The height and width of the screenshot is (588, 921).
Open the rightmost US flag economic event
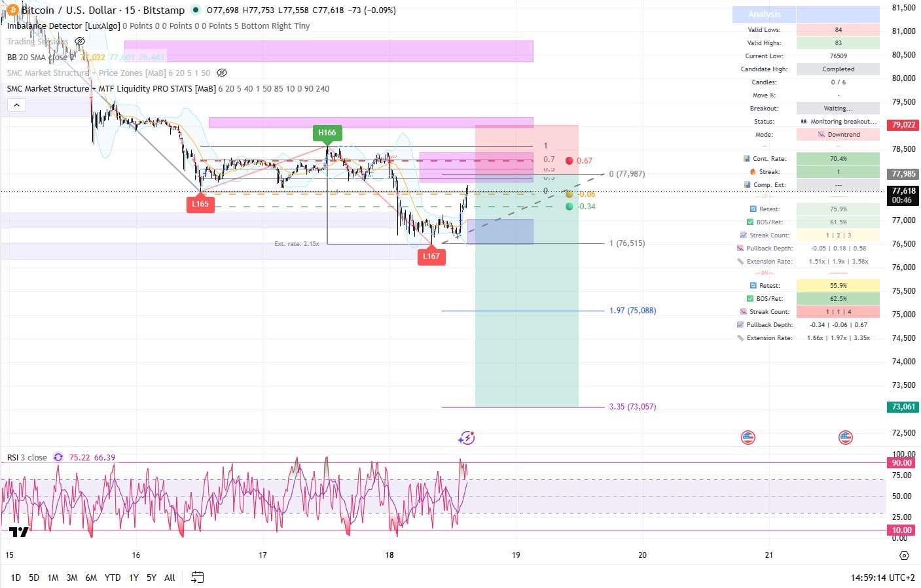point(845,438)
